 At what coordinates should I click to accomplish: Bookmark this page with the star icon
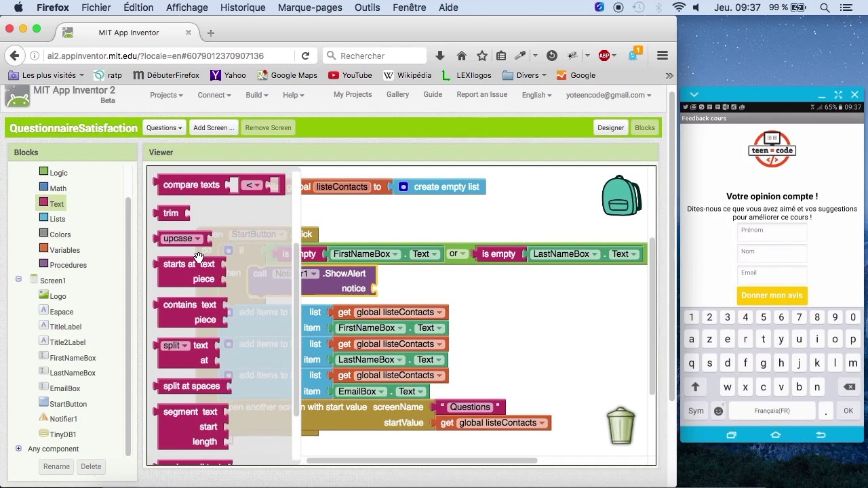481,56
